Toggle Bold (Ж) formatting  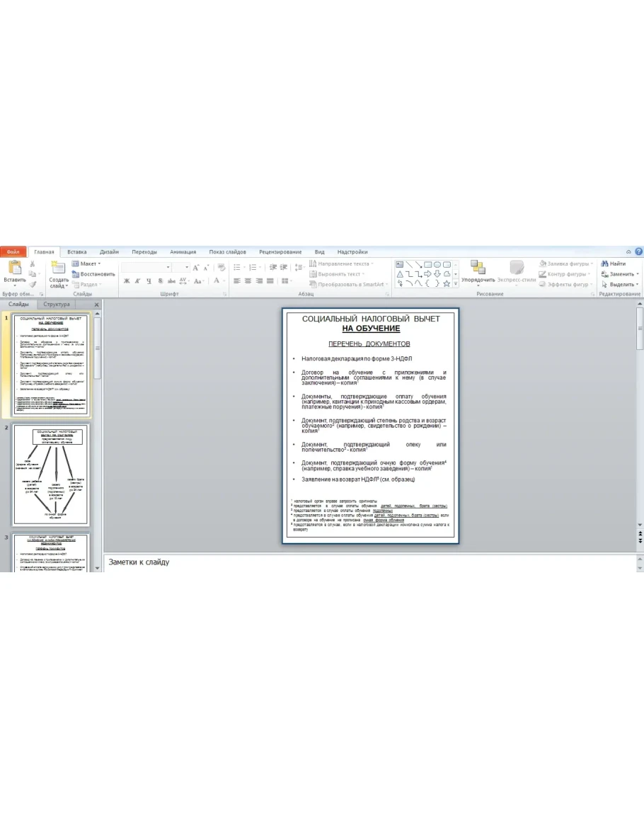pos(127,281)
